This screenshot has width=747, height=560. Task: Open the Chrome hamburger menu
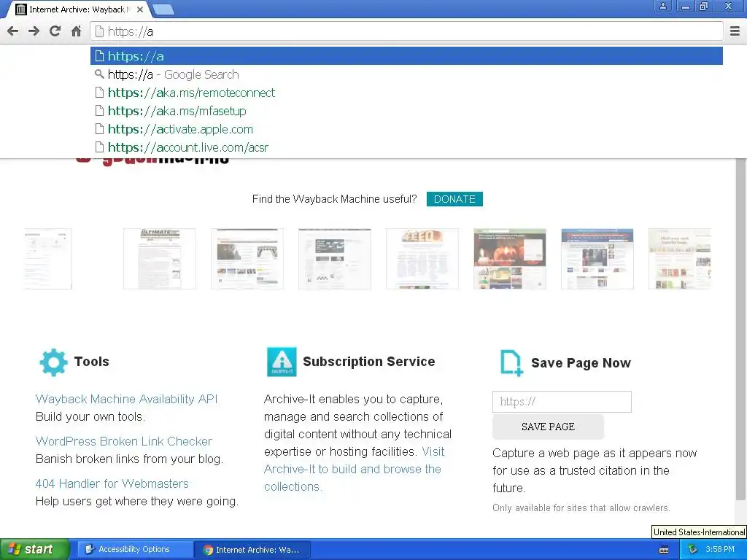tap(735, 31)
